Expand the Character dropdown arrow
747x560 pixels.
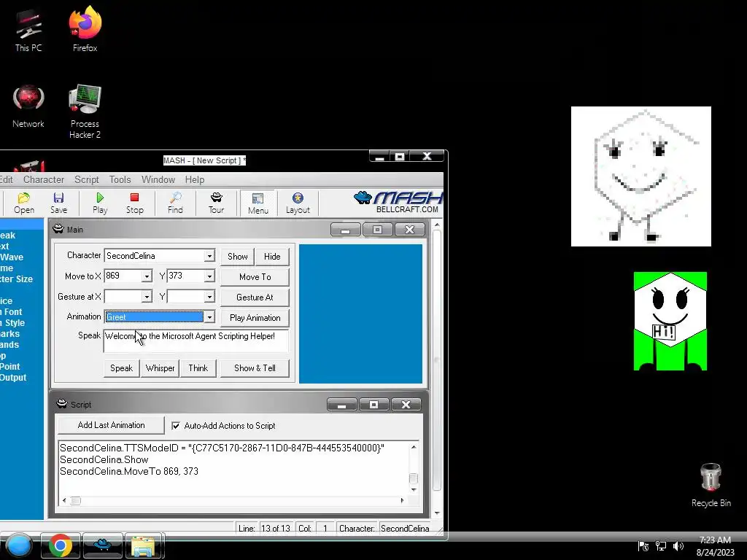pyautogui.click(x=209, y=256)
